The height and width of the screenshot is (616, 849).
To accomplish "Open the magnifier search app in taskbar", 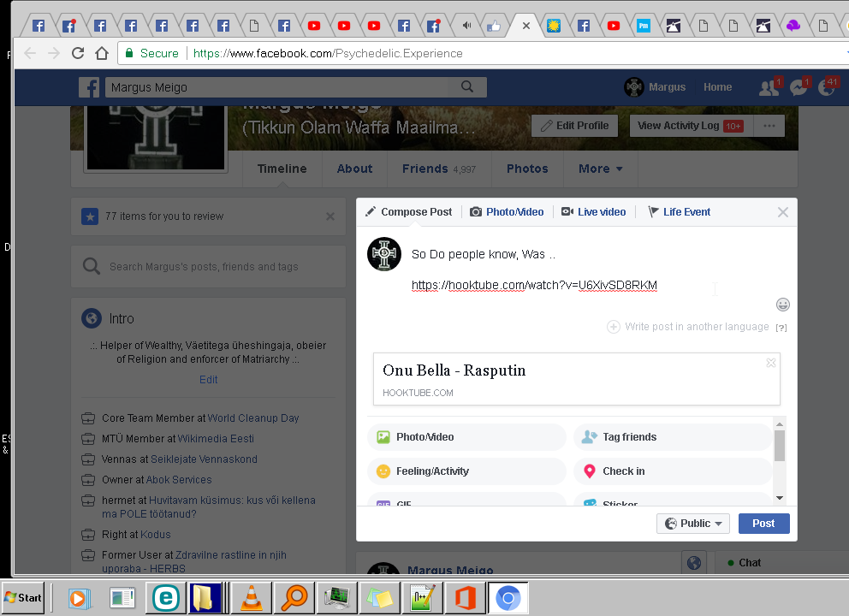I will [x=294, y=598].
